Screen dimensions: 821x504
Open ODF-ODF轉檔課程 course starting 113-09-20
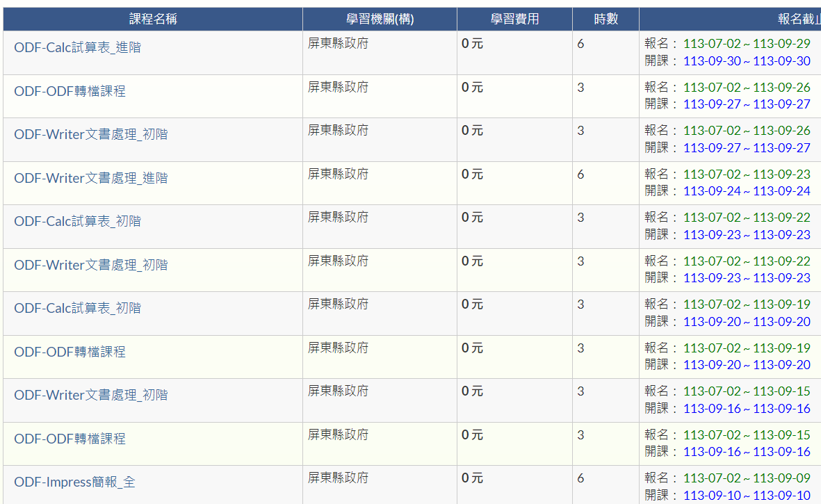[x=70, y=352]
